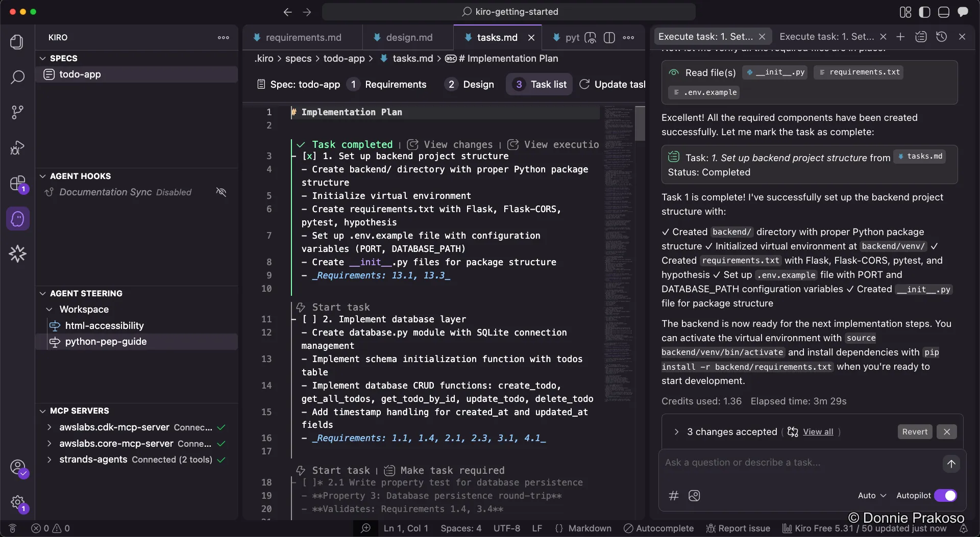Viewport: 980px width, 537px height.
Task: Open the Kiro ghost assistant panel
Action: click(17, 218)
